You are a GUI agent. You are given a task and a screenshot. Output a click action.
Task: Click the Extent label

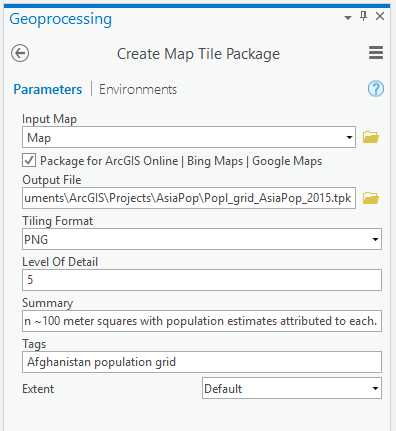(x=38, y=389)
